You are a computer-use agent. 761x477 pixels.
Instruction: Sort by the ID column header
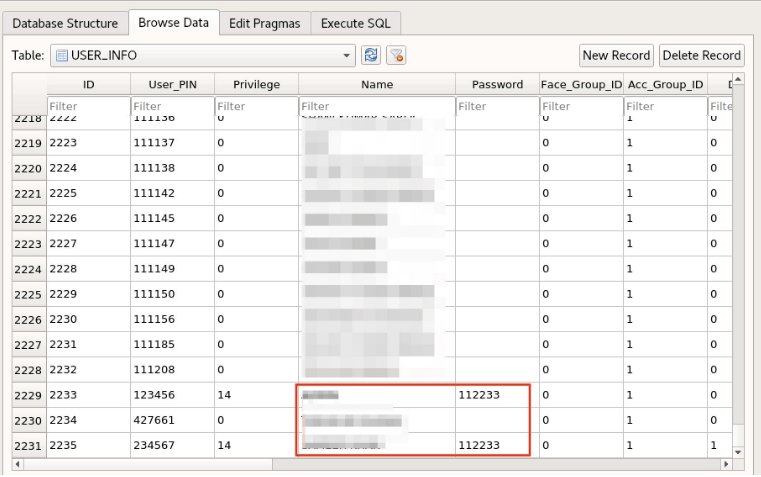click(x=88, y=84)
